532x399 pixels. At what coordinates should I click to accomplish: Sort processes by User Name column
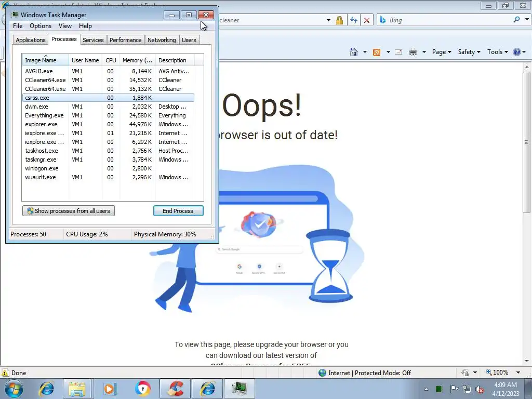[x=85, y=60]
